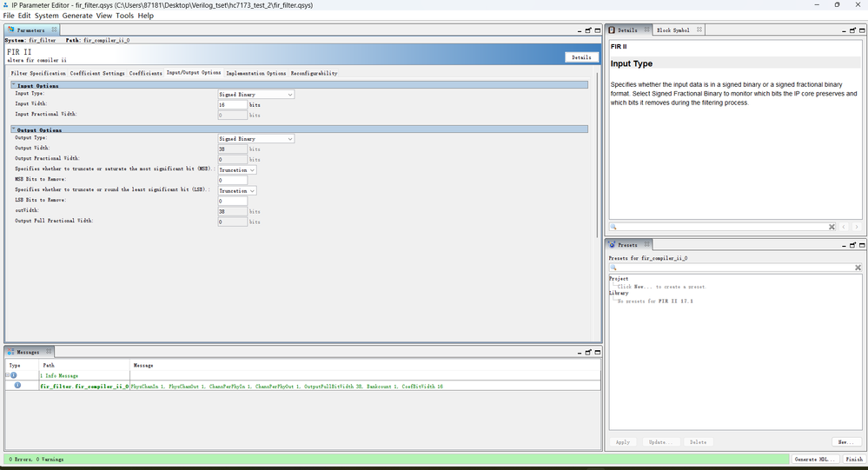
Task: Click the Details button in FIR II header
Action: coord(581,57)
